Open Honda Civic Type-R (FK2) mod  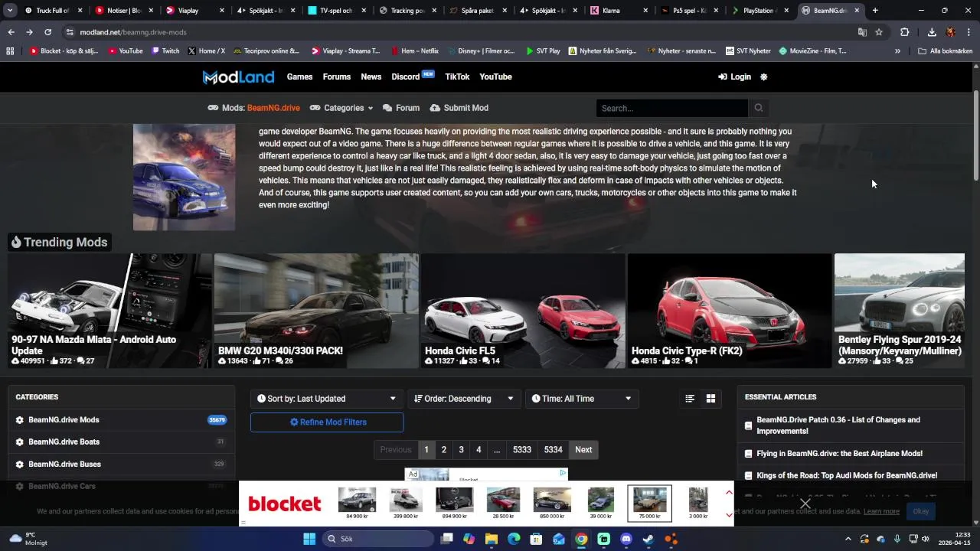click(730, 311)
